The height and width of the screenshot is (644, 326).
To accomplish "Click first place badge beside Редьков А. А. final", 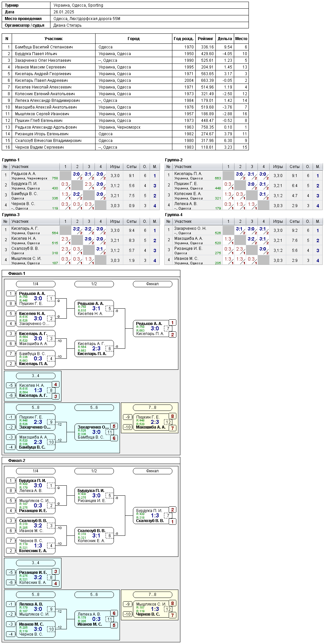I will 172,323.
